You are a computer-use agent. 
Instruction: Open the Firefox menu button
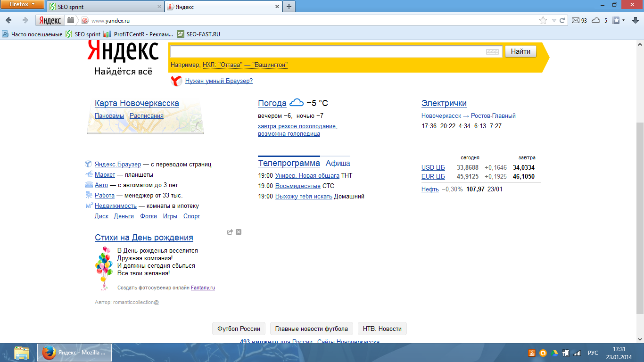click(x=23, y=4)
